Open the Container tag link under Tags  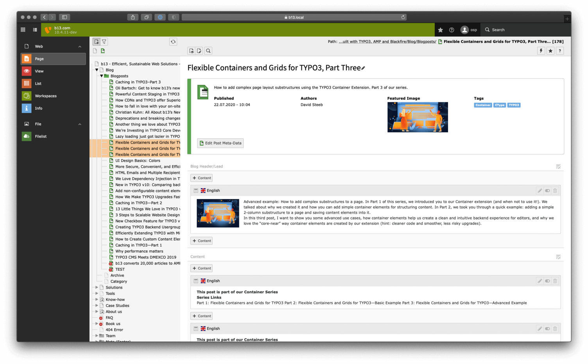pos(482,105)
